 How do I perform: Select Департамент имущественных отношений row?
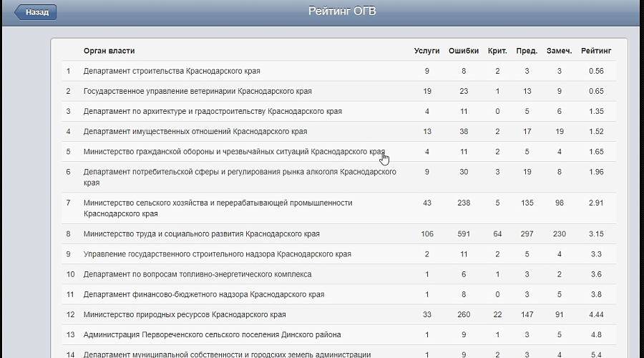pos(339,132)
